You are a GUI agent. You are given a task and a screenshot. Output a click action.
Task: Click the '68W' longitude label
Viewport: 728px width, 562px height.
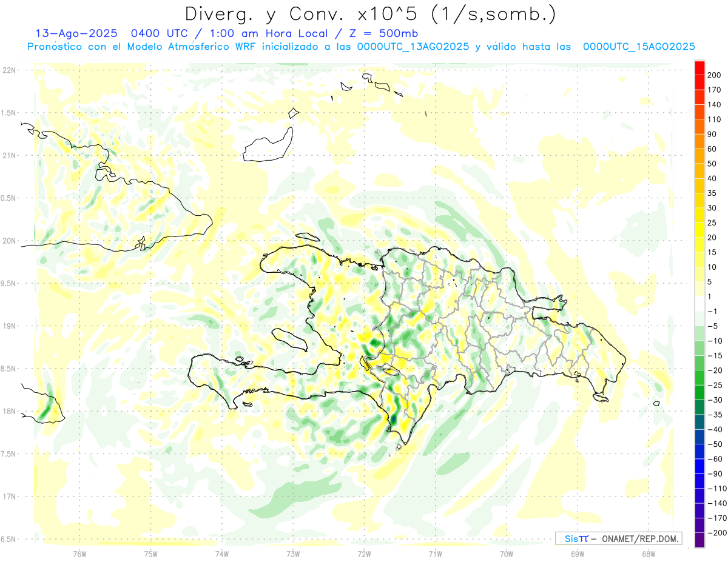click(649, 554)
